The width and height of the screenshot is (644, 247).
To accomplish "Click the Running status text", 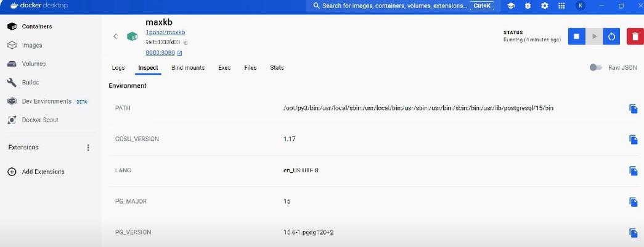I will (x=532, y=40).
